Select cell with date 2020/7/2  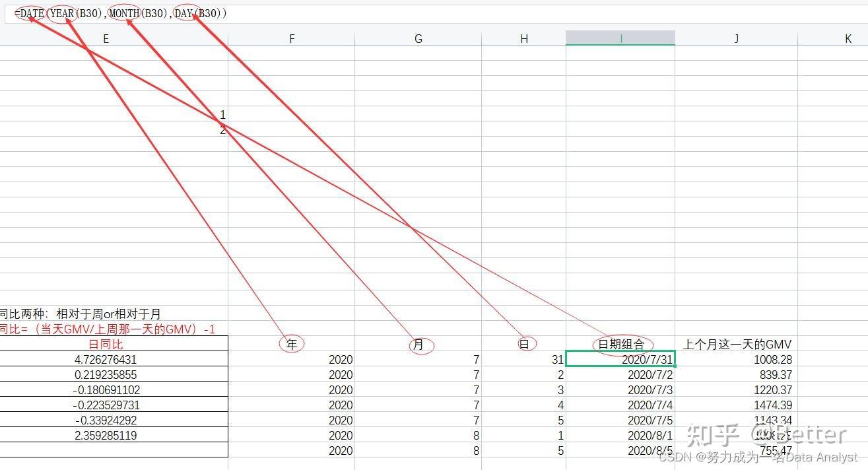tap(620, 374)
